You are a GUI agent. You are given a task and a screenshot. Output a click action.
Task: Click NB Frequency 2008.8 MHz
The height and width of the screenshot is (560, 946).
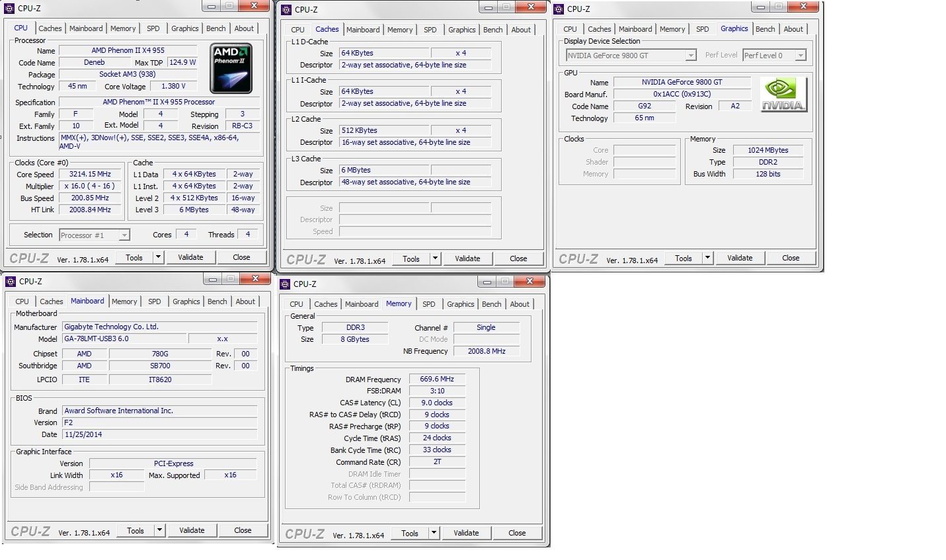coord(487,351)
